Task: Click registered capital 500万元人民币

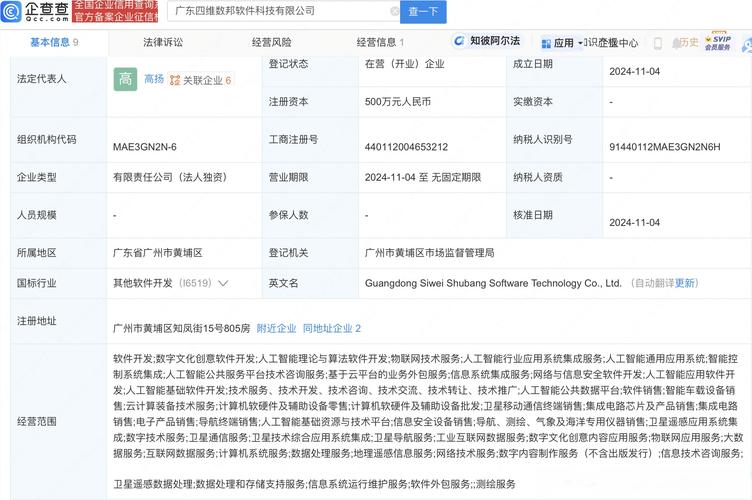Action: [398, 102]
